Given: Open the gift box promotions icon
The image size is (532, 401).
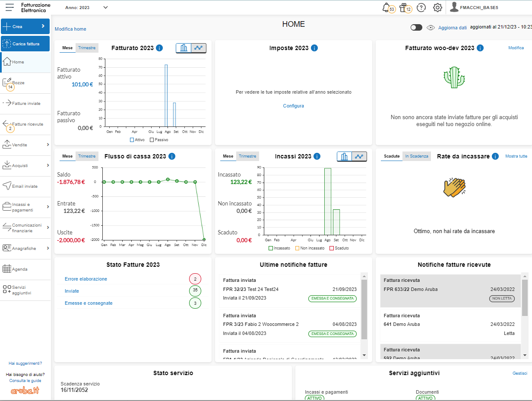Looking at the screenshot, I should (403, 7).
